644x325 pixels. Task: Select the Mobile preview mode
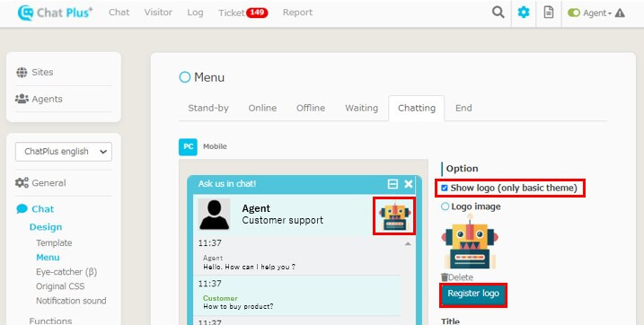point(215,146)
